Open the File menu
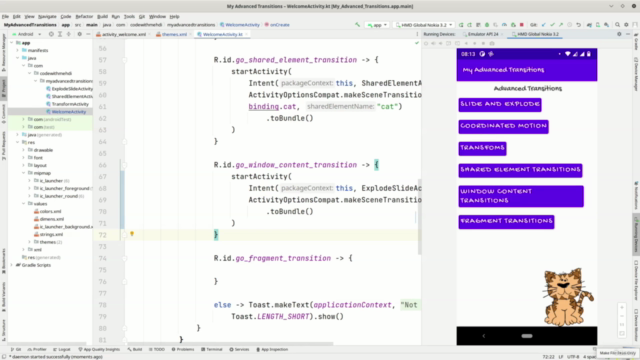The height and width of the screenshot is (360, 640). pos(5,17)
